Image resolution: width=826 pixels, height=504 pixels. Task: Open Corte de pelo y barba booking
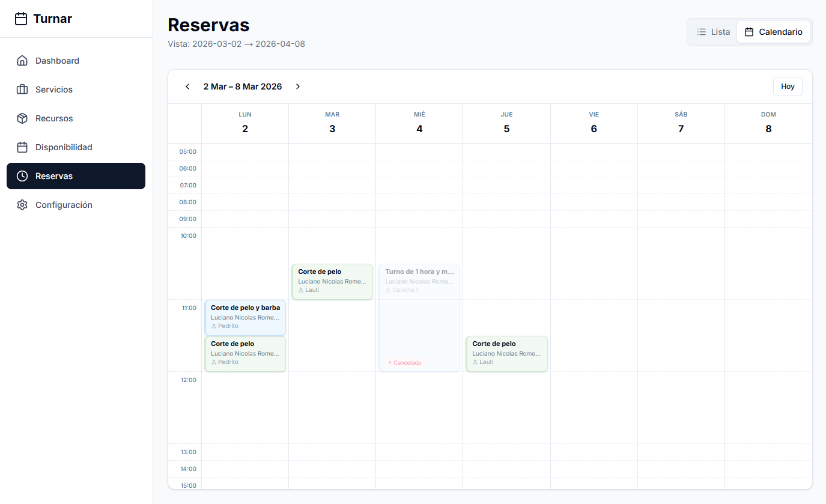245,317
